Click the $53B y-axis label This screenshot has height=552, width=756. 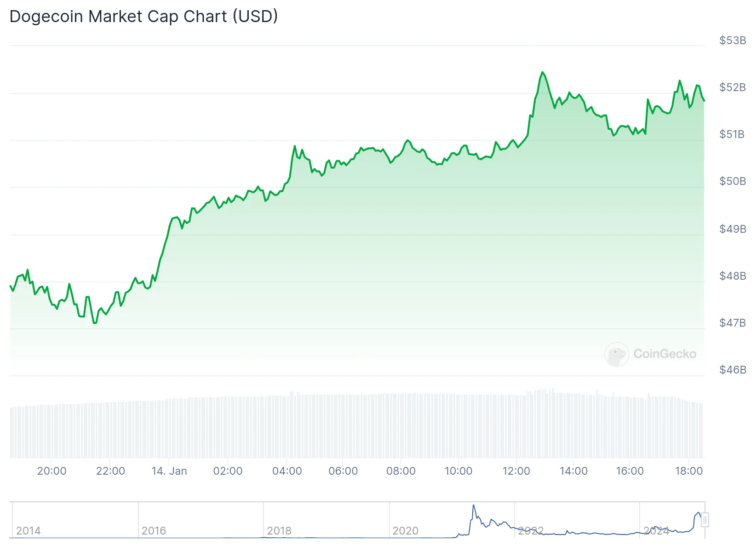[x=733, y=40]
